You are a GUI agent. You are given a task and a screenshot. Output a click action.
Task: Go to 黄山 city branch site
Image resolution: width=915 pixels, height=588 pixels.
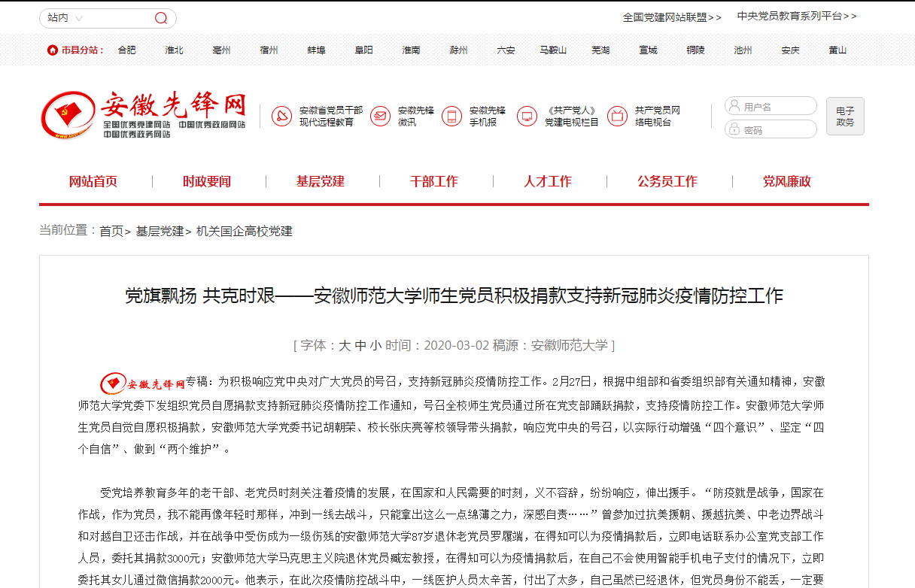pos(837,50)
